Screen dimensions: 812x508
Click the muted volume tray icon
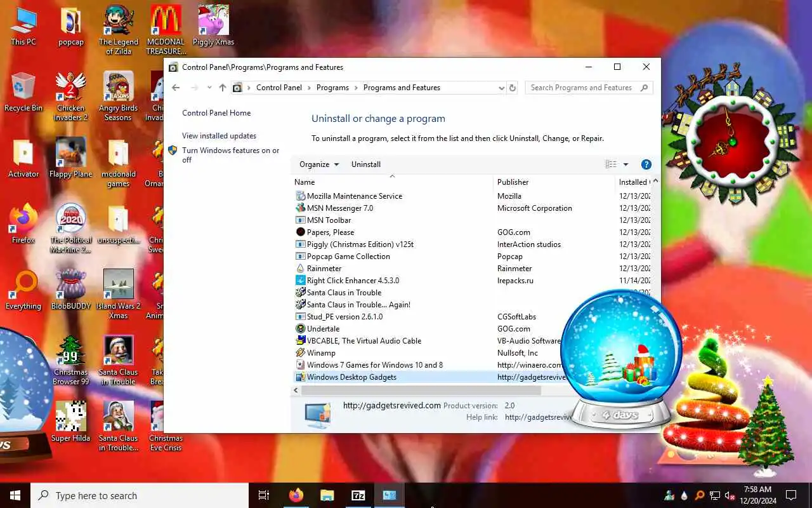pyautogui.click(x=730, y=495)
